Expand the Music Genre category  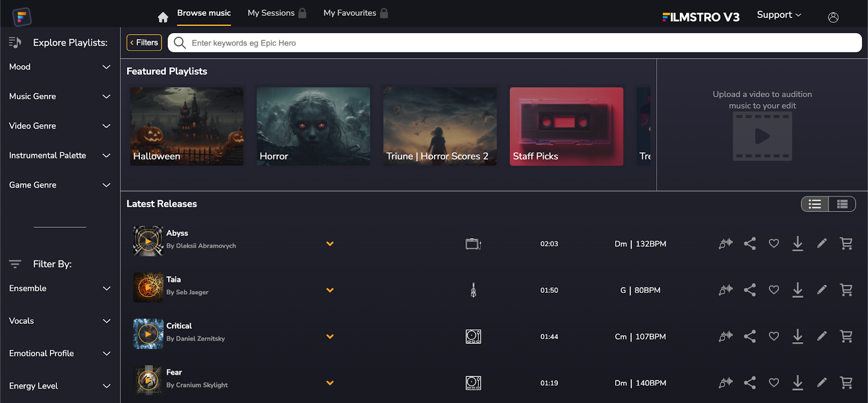coord(60,97)
